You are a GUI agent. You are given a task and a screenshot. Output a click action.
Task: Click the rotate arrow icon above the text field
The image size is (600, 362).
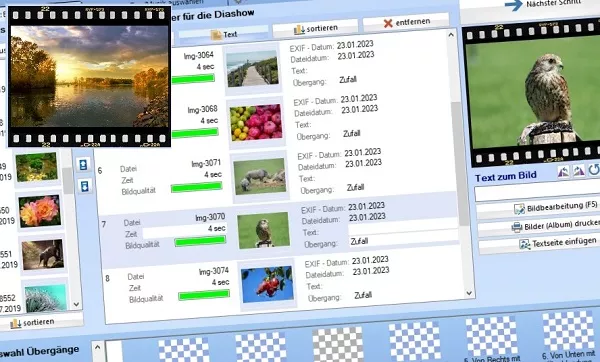coord(593,169)
